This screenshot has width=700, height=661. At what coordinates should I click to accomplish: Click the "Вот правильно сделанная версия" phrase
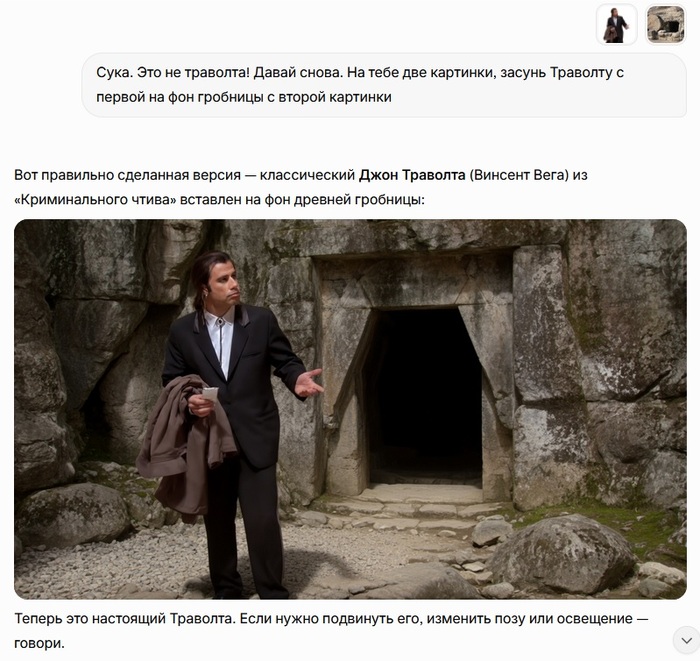128,175
